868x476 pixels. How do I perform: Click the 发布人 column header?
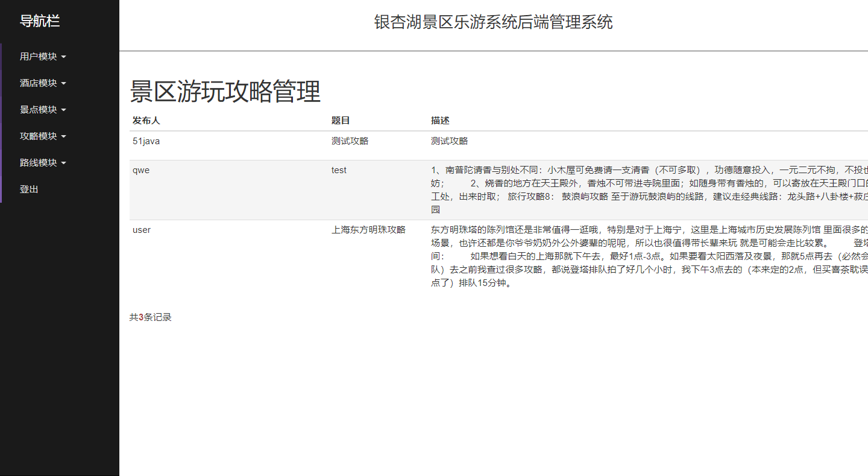tap(146, 121)
